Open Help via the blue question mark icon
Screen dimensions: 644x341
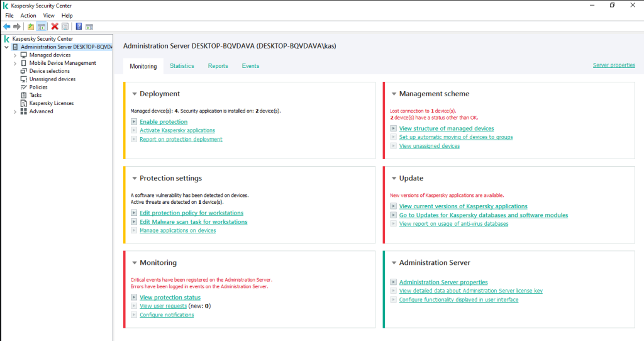(x=79, y=26)
